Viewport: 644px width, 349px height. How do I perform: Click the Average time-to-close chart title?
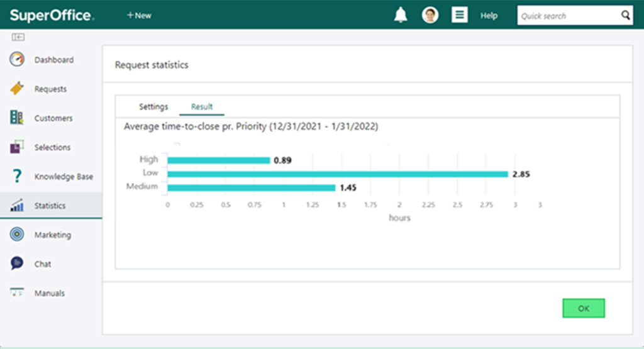tap(251, 126)
